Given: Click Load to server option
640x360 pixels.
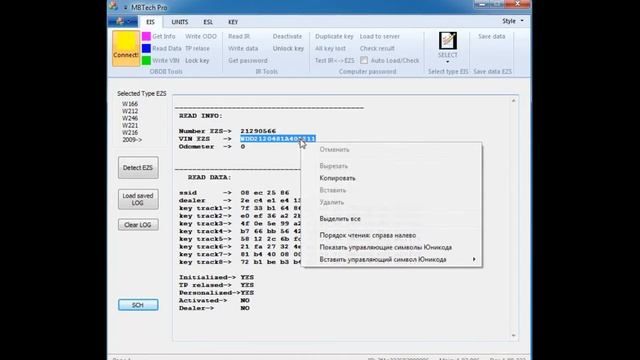Looking at the screenshot, I should tap(380, 36).
